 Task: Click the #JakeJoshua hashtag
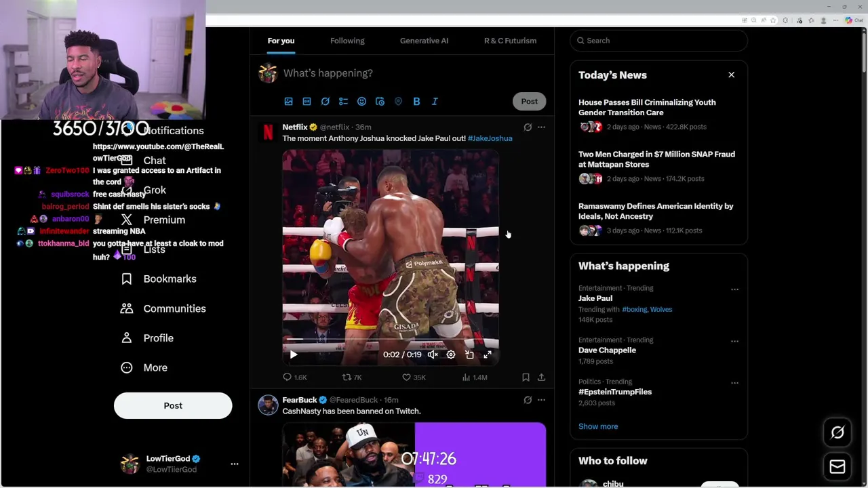point(490,138)
